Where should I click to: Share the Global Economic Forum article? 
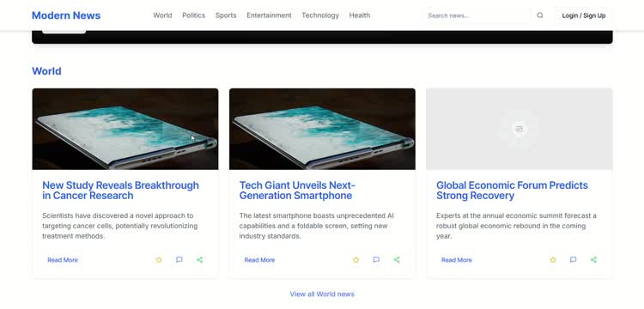point(593,260)
